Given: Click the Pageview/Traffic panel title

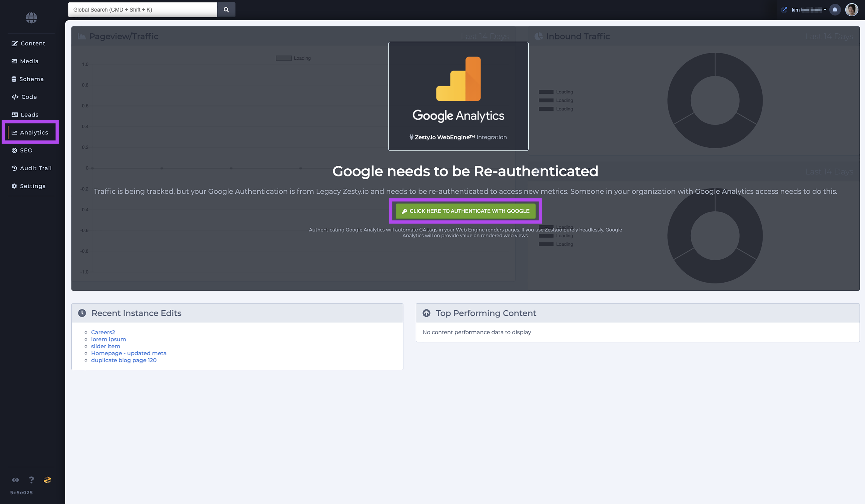Looking at the screenshot, I should point(124,36).
